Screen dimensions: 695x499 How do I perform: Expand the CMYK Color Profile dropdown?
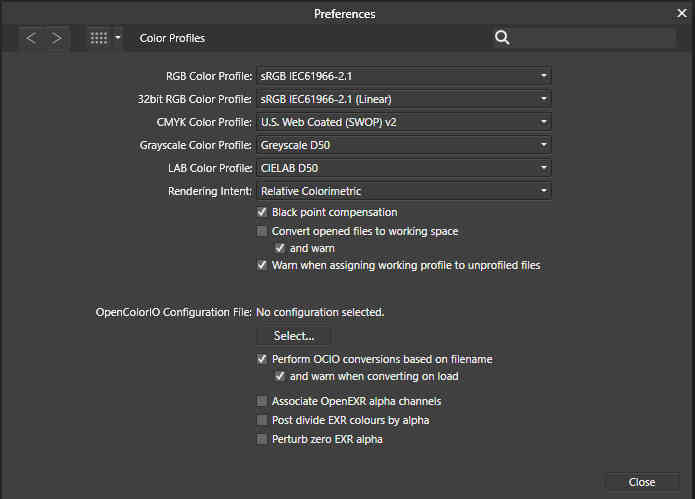click(x=404, y=122)
